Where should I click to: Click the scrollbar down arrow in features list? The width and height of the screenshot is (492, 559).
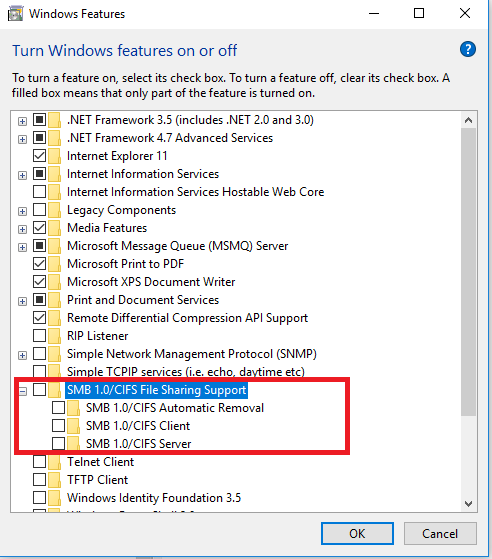point(468,504)
